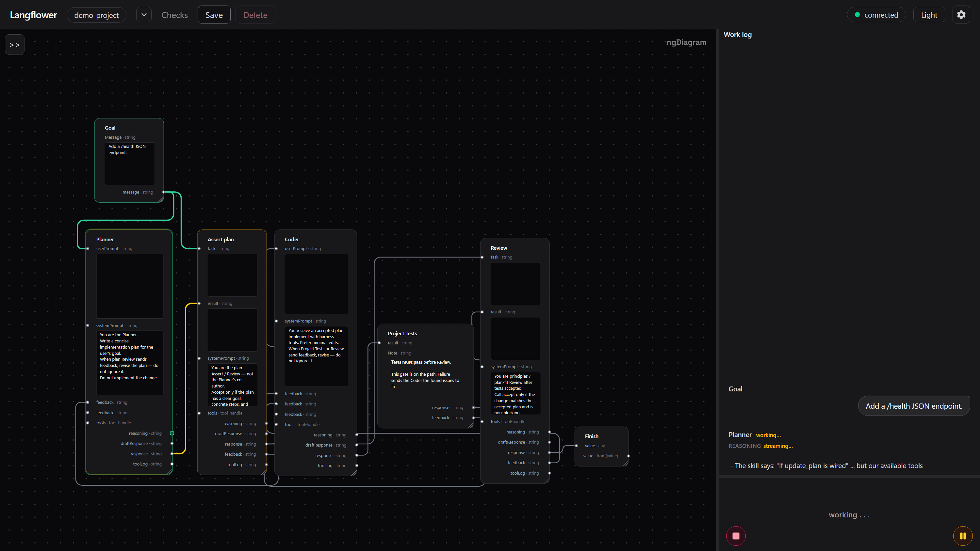Click the Delete button

pyautogui.click(x=255, y=15)
